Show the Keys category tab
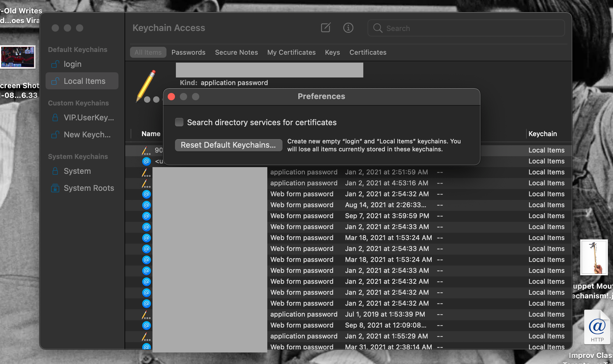Screen dimensions: 613x364 [x=332, y=52]
